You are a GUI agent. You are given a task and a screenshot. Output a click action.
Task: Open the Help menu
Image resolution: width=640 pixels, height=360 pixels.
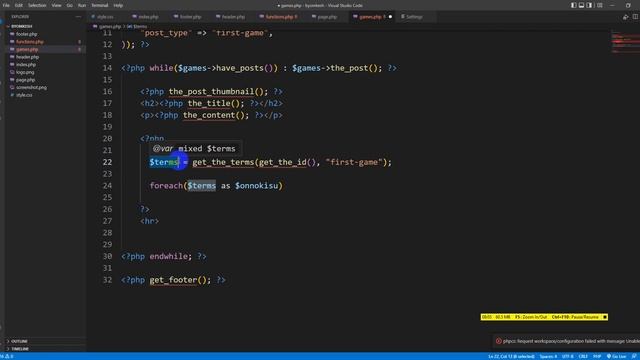coord(118,5)
